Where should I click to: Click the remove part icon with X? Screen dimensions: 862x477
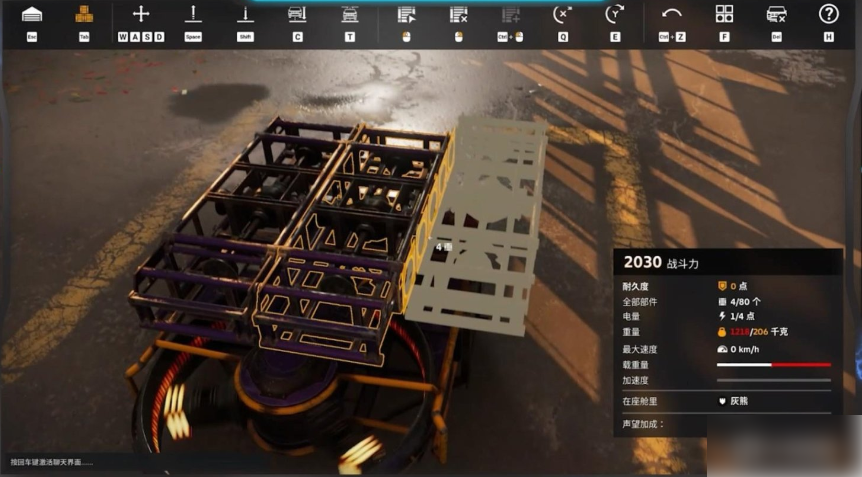pos(458,14)
